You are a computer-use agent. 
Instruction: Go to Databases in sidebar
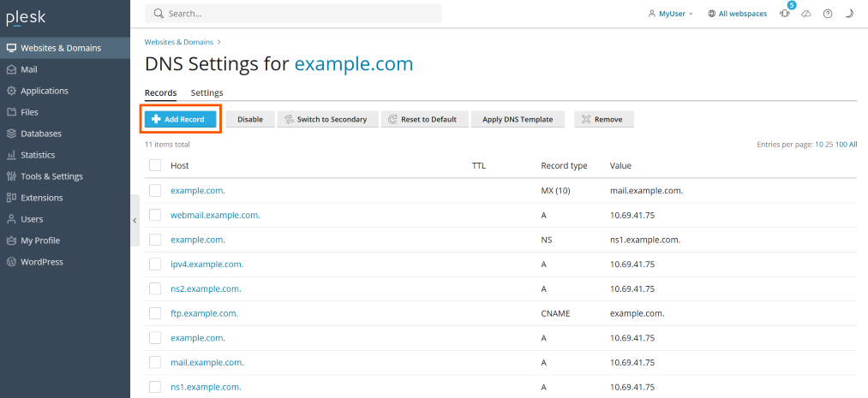pyautogui.click(x=40, y=134)
